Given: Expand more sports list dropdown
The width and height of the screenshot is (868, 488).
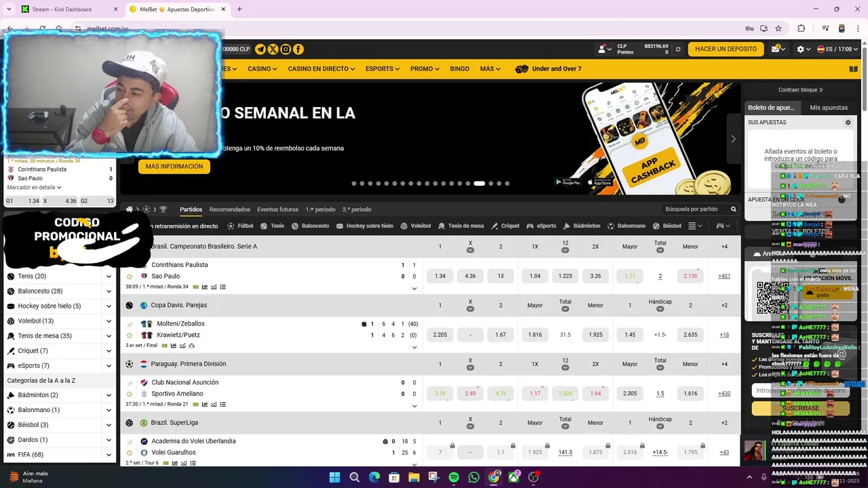Looking at the screenshot, I should coord(695,226).
